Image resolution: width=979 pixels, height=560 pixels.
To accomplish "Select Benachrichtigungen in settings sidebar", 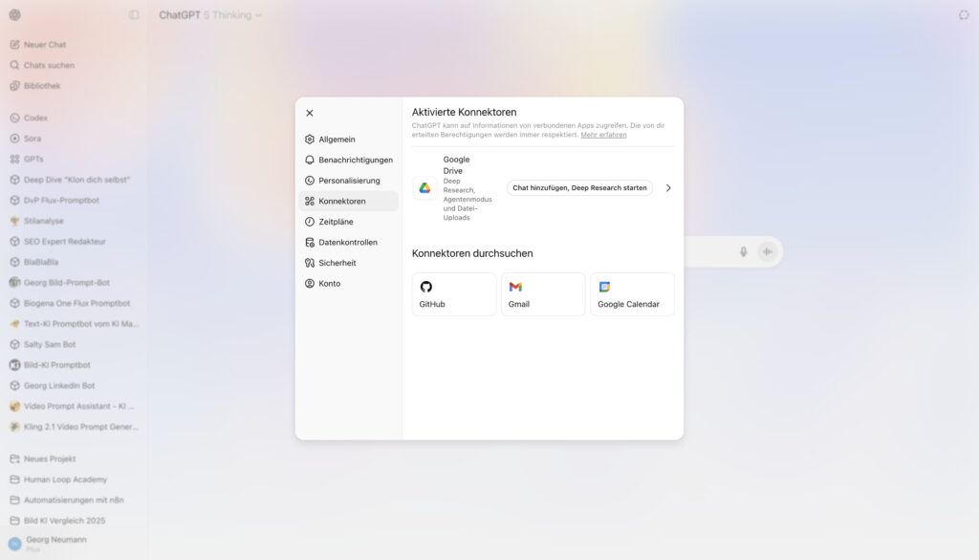I will pos(355,160).
